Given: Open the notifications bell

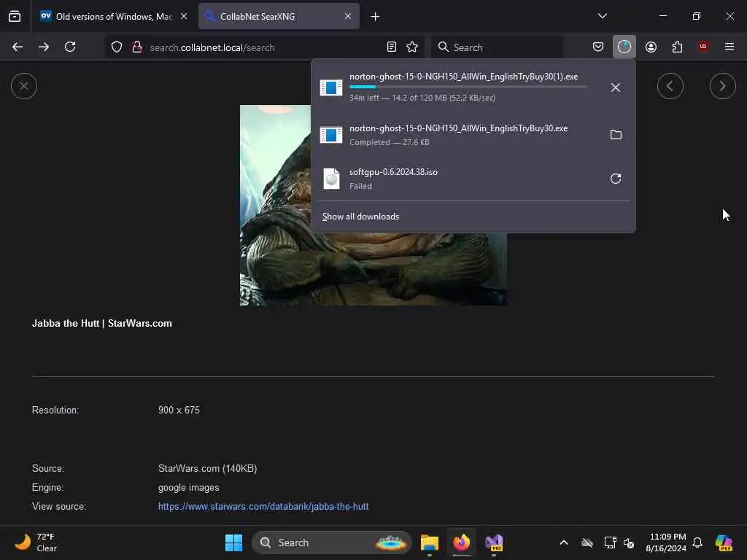Looking at the screenshot, I should click(x=697, y=542).
